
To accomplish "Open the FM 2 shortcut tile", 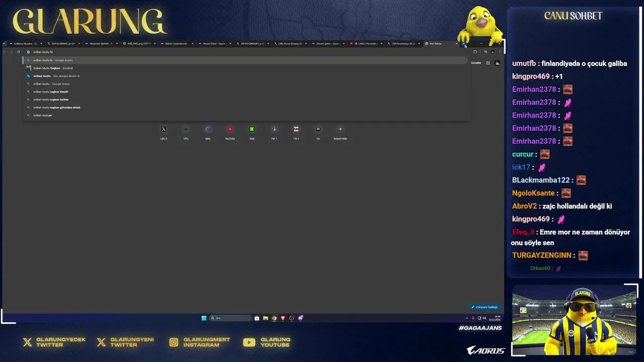I will point(296,132).
